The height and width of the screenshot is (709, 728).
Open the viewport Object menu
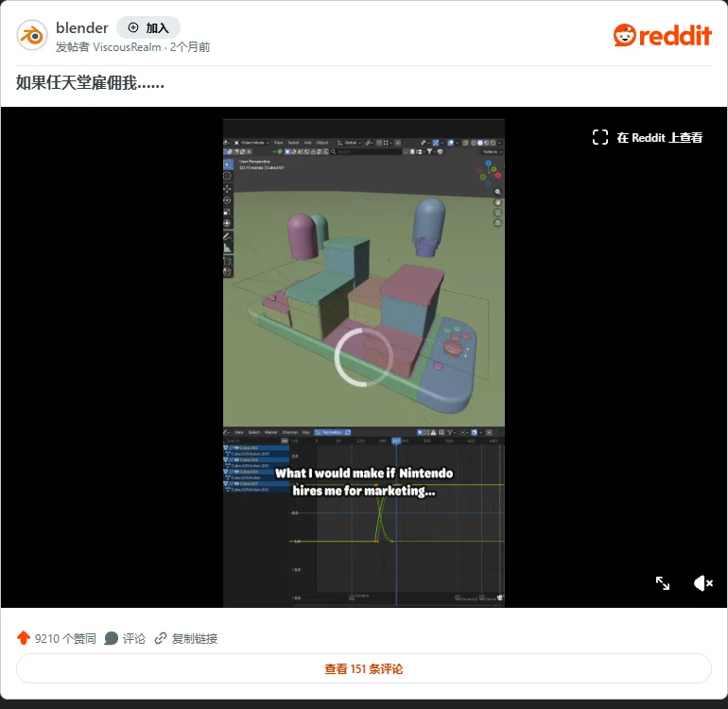tap(322, 143)
